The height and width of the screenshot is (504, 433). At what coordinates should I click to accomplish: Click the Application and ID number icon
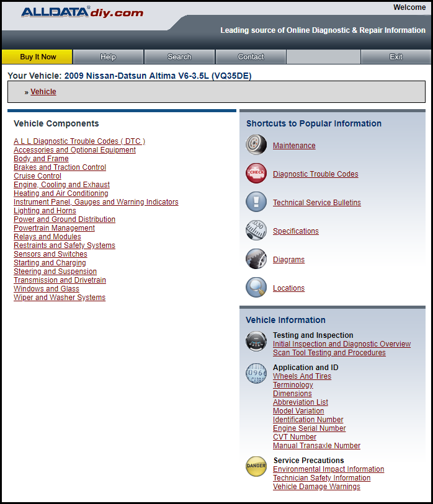256,373
